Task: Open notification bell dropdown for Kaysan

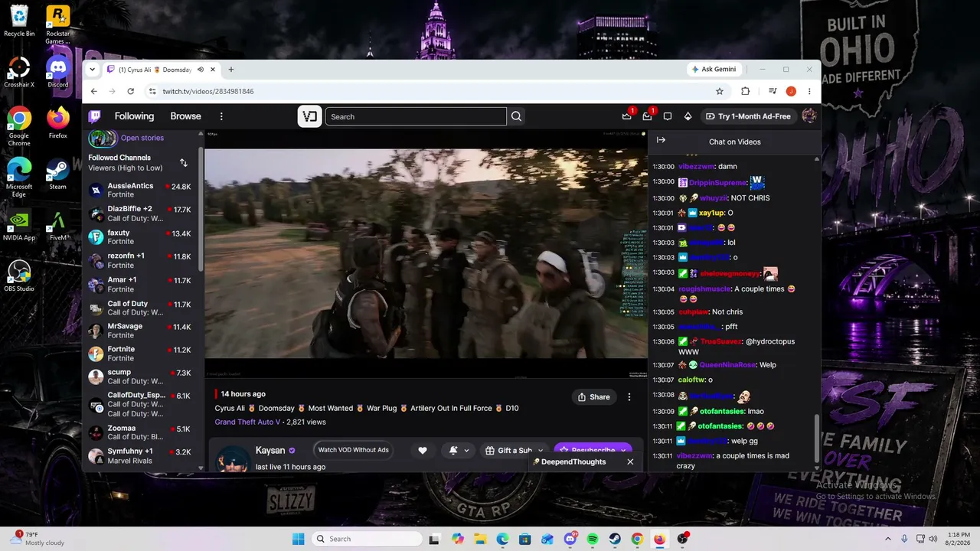Action: coord(458,451)
